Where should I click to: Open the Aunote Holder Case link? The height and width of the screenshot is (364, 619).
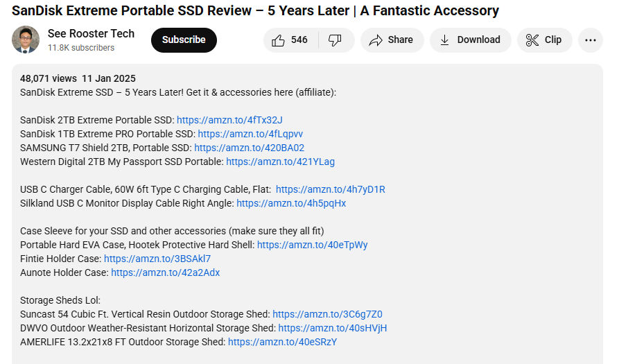[165, 272]
